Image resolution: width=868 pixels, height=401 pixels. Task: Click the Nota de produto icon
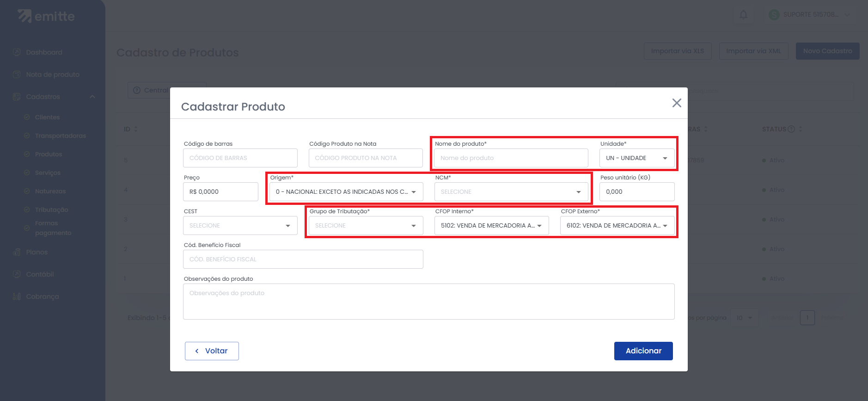pos(17,74)
